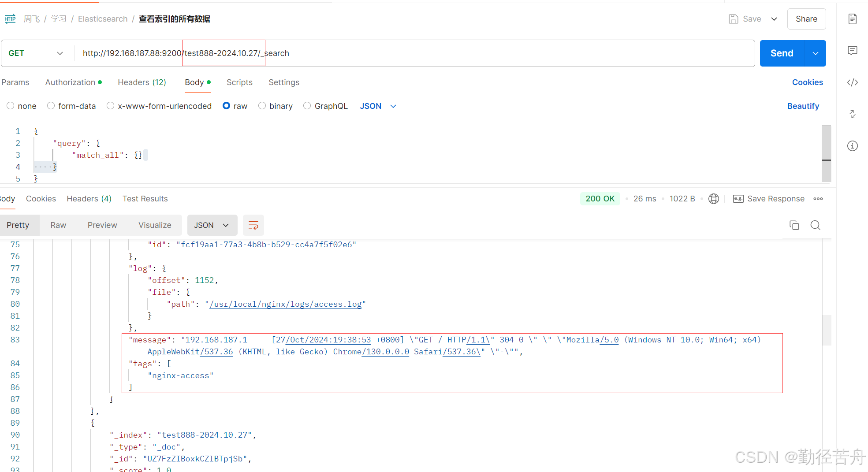The width and height of the screenshot is (868, 472).
Task: Open the response Cookies tab
Action: (41, 199)
